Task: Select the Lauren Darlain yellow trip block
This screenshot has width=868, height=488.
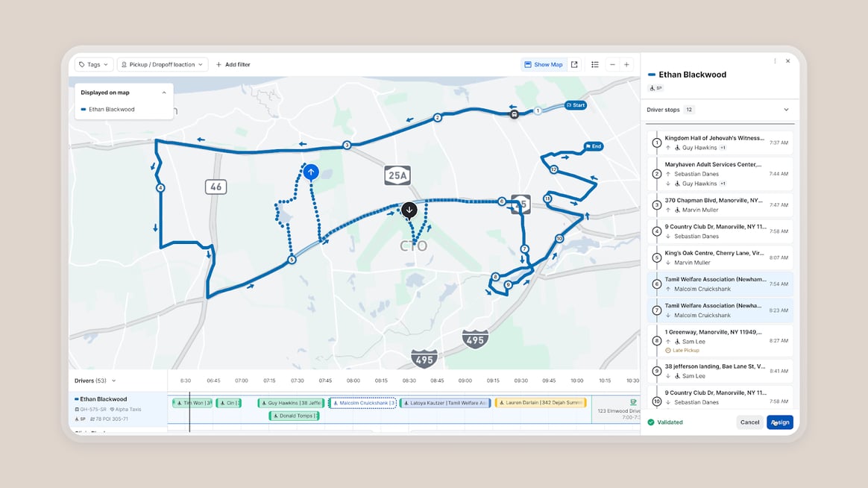Action: point(541,403)
